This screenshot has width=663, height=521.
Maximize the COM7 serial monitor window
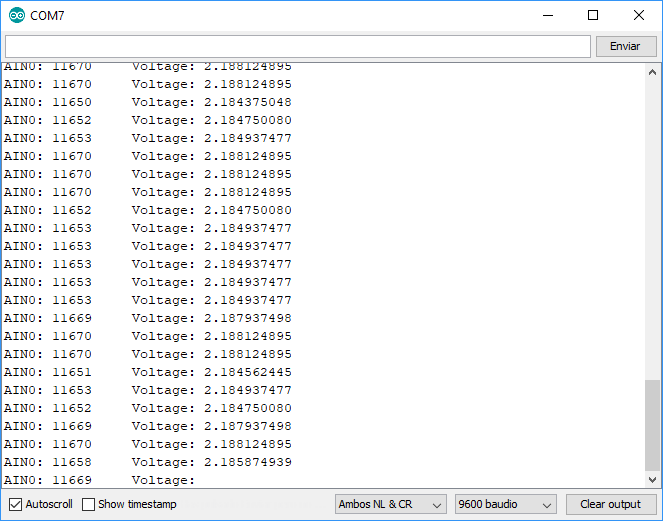click(593, 15)
